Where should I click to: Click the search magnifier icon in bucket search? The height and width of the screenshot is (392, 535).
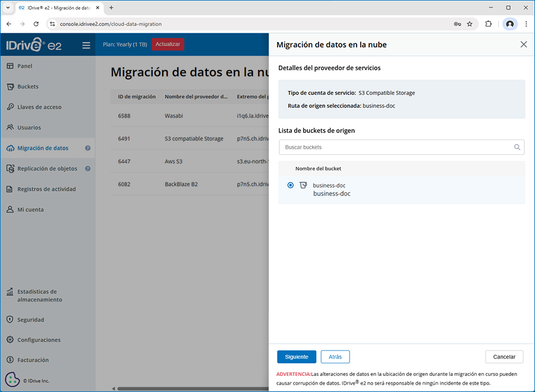517,147
